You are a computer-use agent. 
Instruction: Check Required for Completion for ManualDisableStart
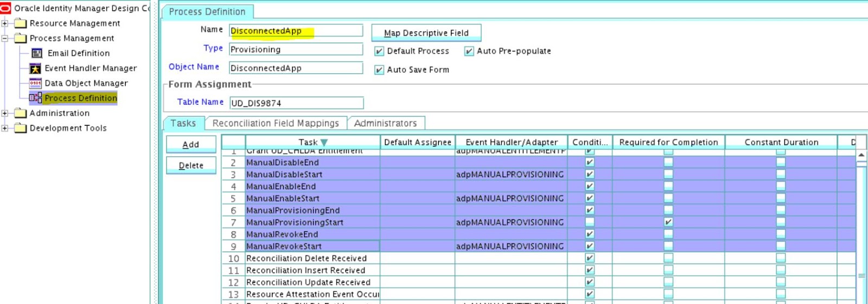coord(668,174)
